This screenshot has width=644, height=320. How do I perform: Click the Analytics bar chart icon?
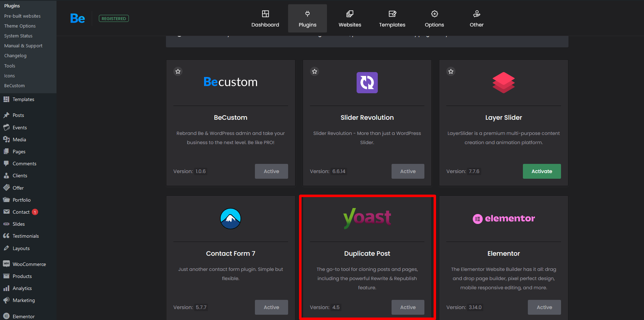[x=6, y=288]
